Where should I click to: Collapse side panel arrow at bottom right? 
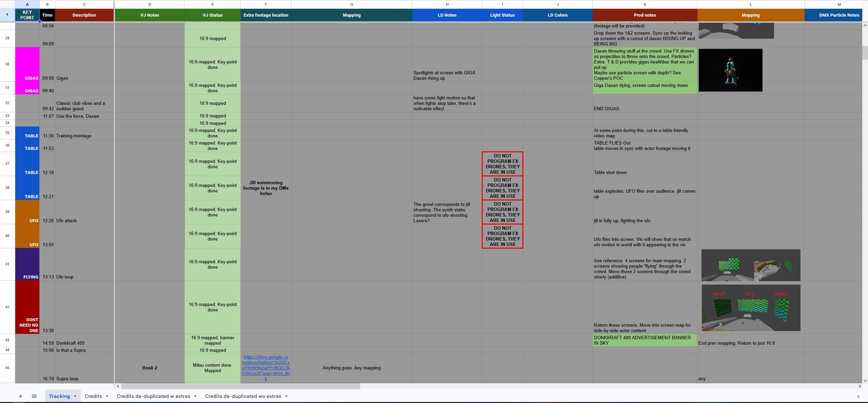pos(859,396)
